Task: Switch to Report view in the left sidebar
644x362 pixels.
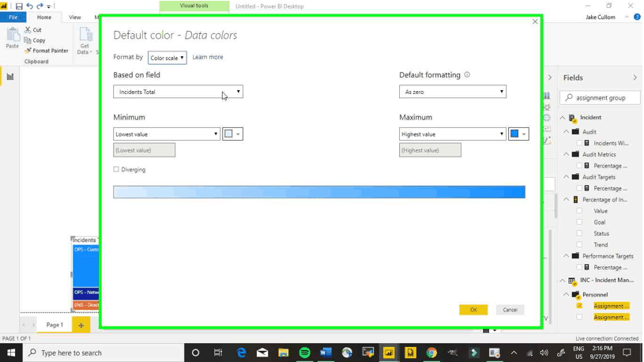Action: pyautogui.click(x=9, y=77)
